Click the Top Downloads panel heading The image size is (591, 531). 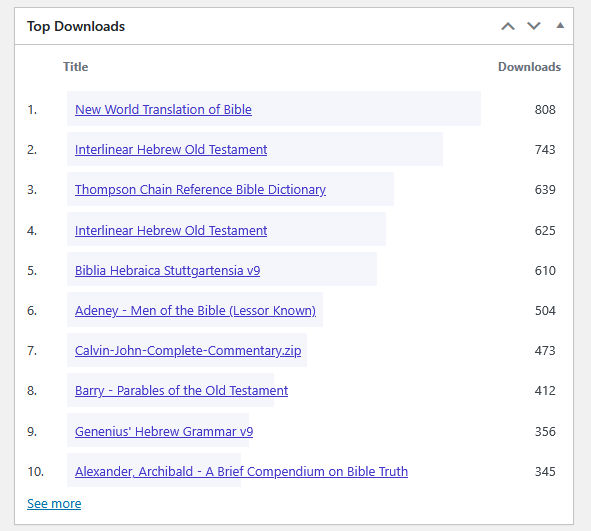click(76, 26)
